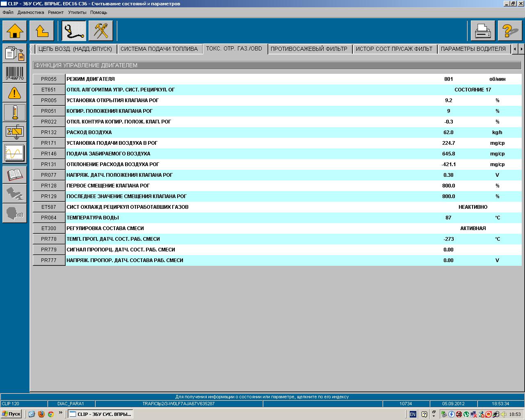Go back with the up-arrow icon
The image size is (525, 420).
pyautogui.click(x=42, y=31)
